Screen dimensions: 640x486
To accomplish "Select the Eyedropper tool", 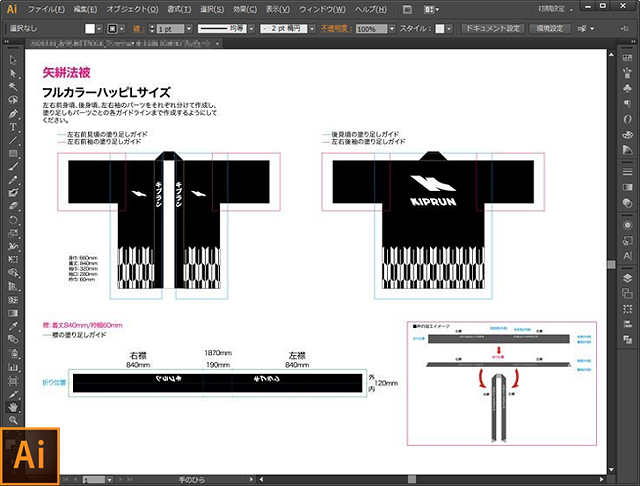I will click(x=13, y=326).
